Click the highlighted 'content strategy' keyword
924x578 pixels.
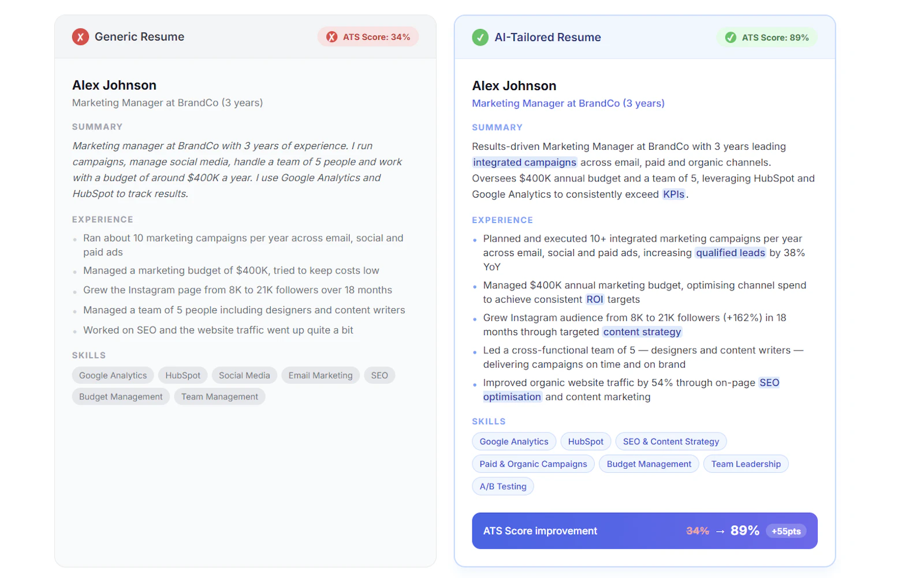[642, 332]
